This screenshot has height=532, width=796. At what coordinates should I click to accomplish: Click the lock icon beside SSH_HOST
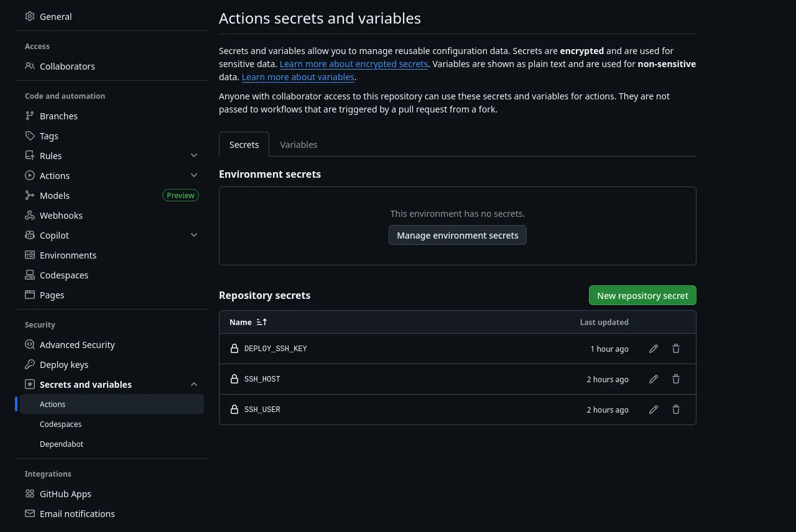point(234,379)
